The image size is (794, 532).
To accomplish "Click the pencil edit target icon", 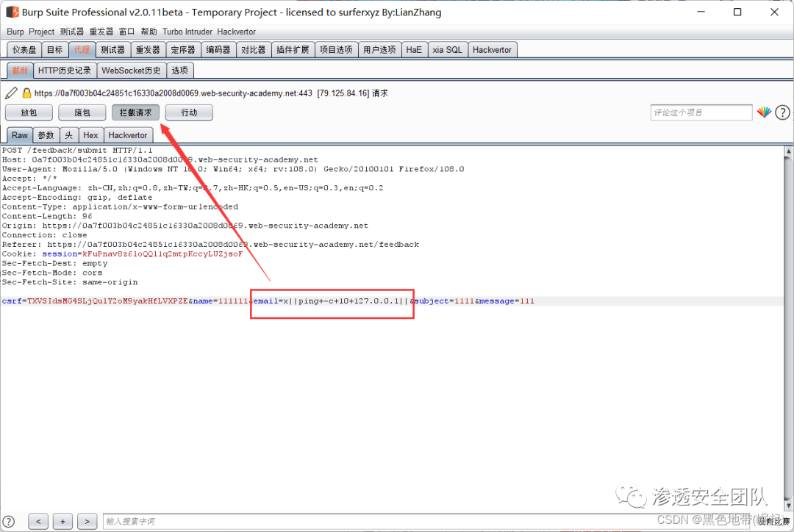I will click(x=11, y=93).
